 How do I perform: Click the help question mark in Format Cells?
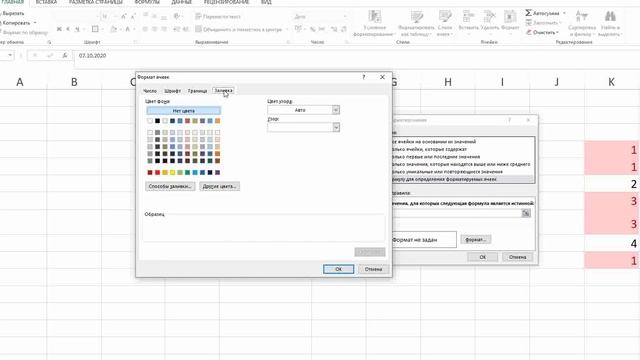(x=364, y=77)
